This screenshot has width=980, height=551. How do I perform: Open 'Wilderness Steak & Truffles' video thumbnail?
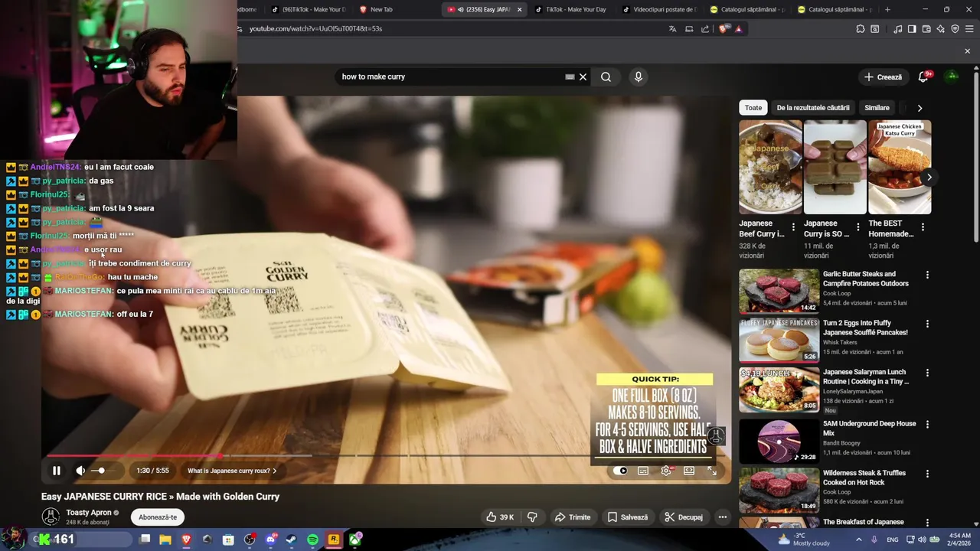pos(779,490)
